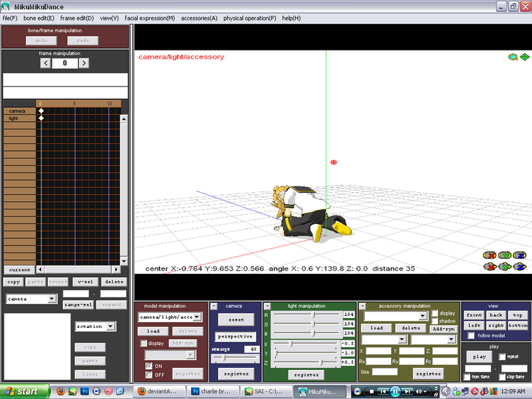Click the accessory Size input field
Image resolution: width=532 pixels, height=399 pixels.
point(385,372)
